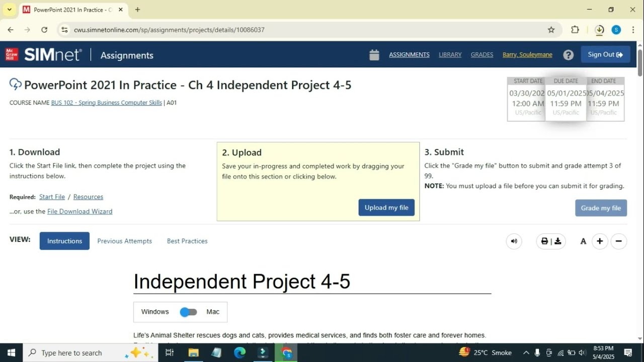Screen dimensions: 644x362
Task: Click the Windows taskbar search box
Action: click(90, 352)
